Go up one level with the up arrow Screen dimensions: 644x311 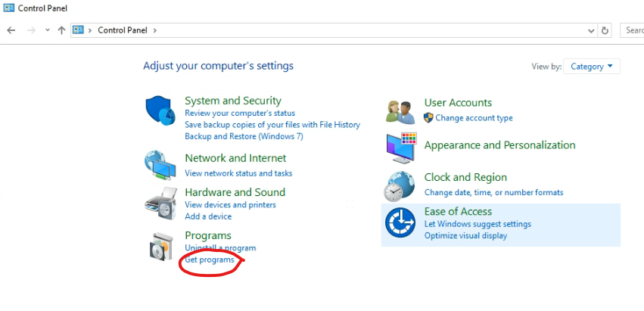(x=61, y=30)
